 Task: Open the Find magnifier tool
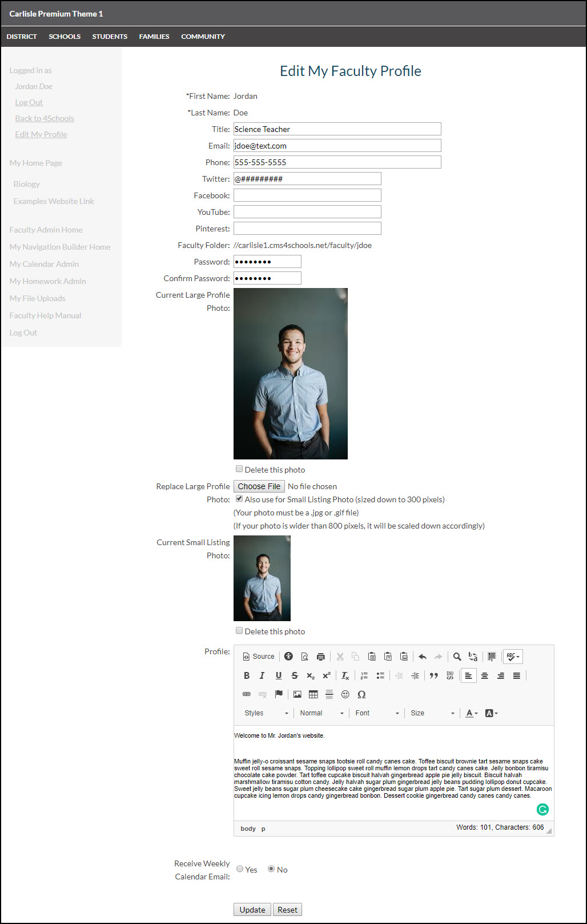pos(457,657)
